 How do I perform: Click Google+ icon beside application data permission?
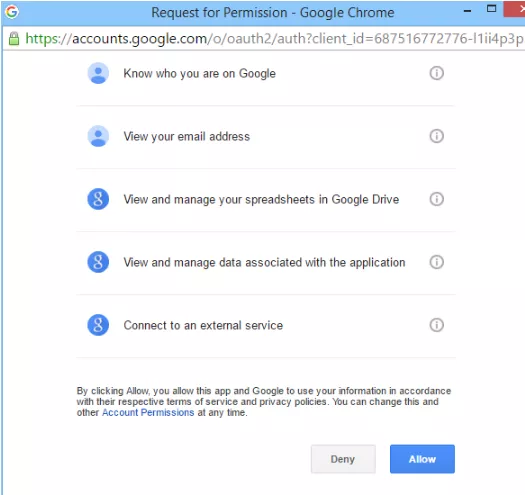coord(98,262)
